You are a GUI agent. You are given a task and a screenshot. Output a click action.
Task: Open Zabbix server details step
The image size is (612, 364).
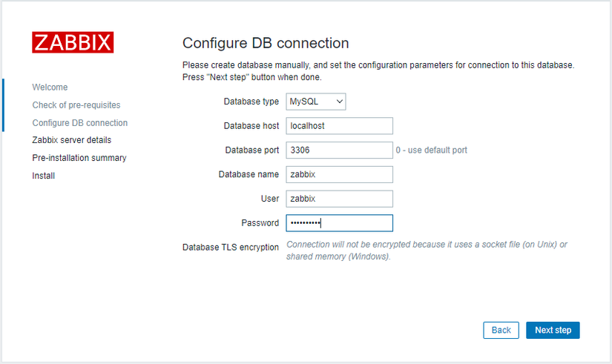tap(72, 139)
